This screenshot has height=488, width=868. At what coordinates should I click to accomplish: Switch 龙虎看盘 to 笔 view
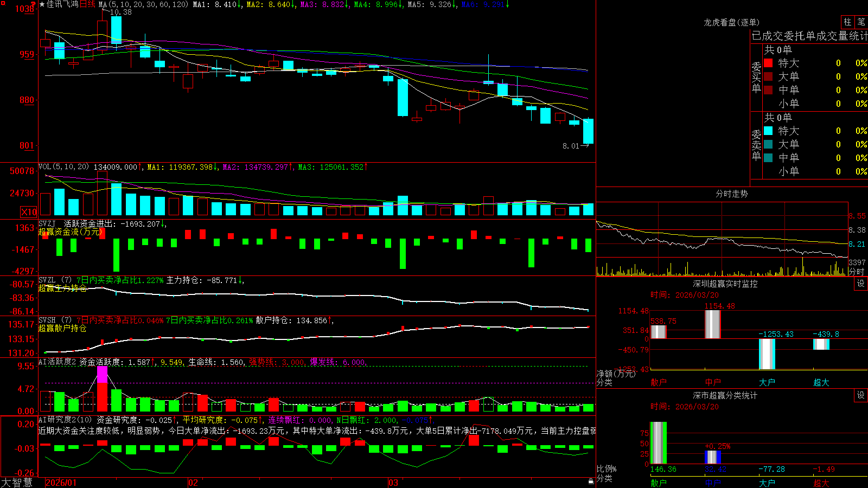tap(861, 22)
